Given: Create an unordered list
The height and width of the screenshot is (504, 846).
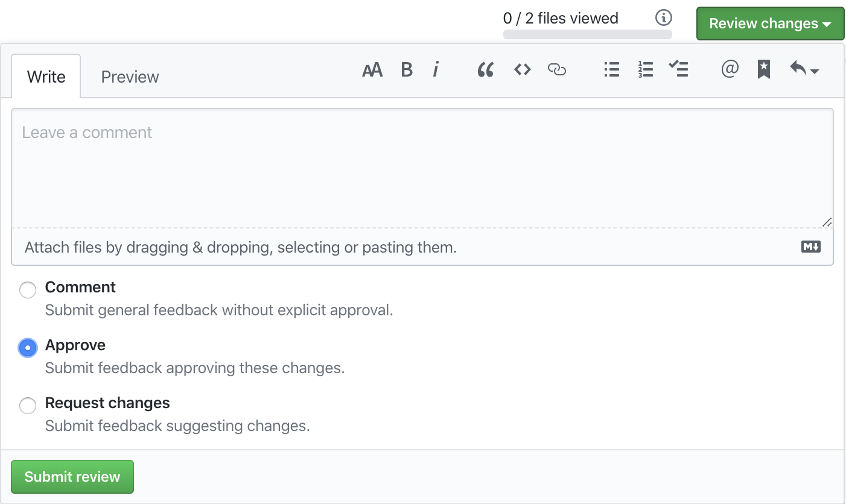Looking at the screenshot, I should (611, 69).
